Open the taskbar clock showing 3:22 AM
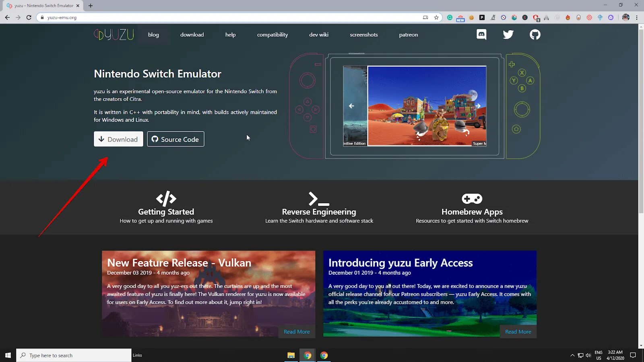 [x=615, y=355]
